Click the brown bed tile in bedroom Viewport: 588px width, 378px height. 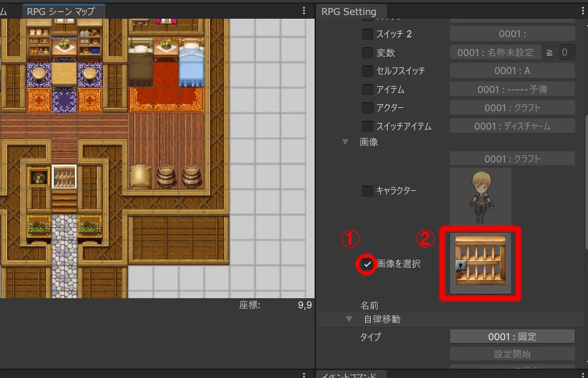141,67
